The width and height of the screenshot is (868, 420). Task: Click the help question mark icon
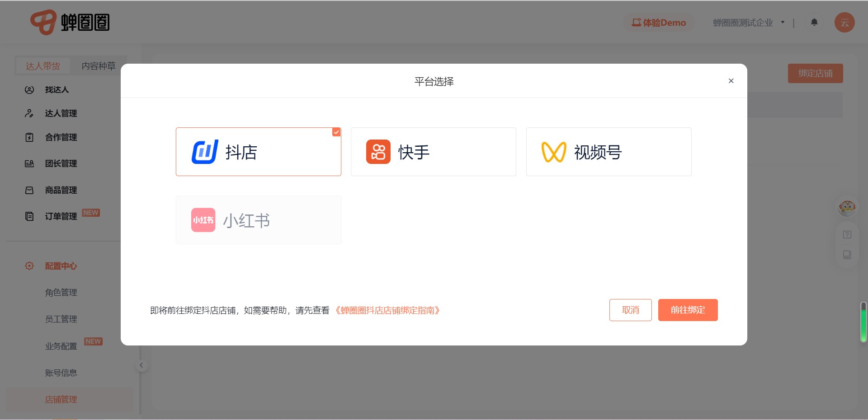pyautogui.click(x=847, y=235)
